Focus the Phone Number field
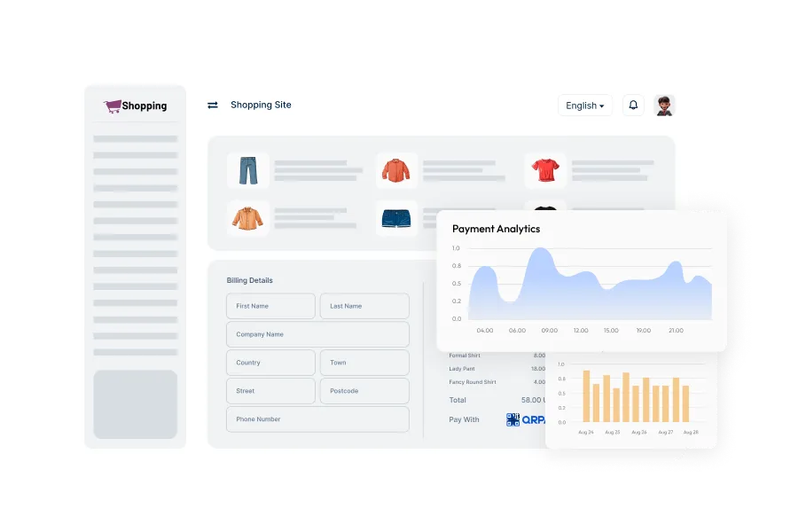This screenshot has width=798, height=532. pyautogui.click(x=317, y=419)
